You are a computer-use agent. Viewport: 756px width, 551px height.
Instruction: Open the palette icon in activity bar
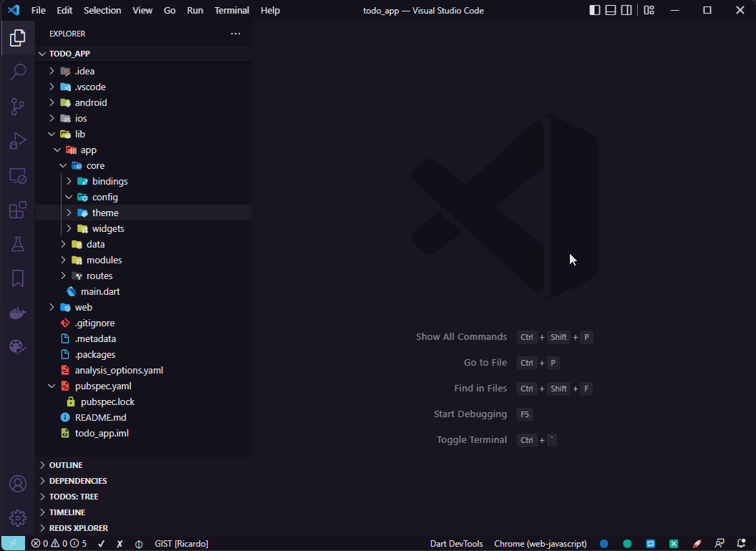[x=17, y=346]
